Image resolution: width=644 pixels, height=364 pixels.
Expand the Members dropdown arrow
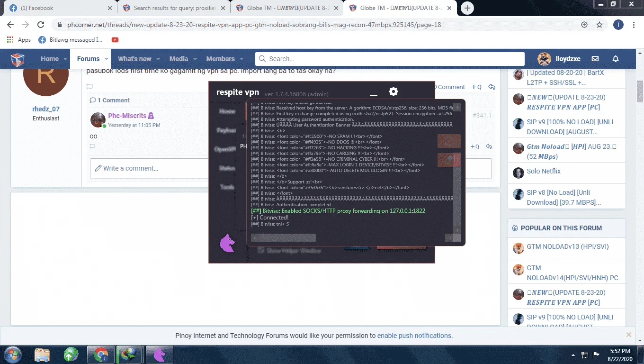[x=241, y=59]
